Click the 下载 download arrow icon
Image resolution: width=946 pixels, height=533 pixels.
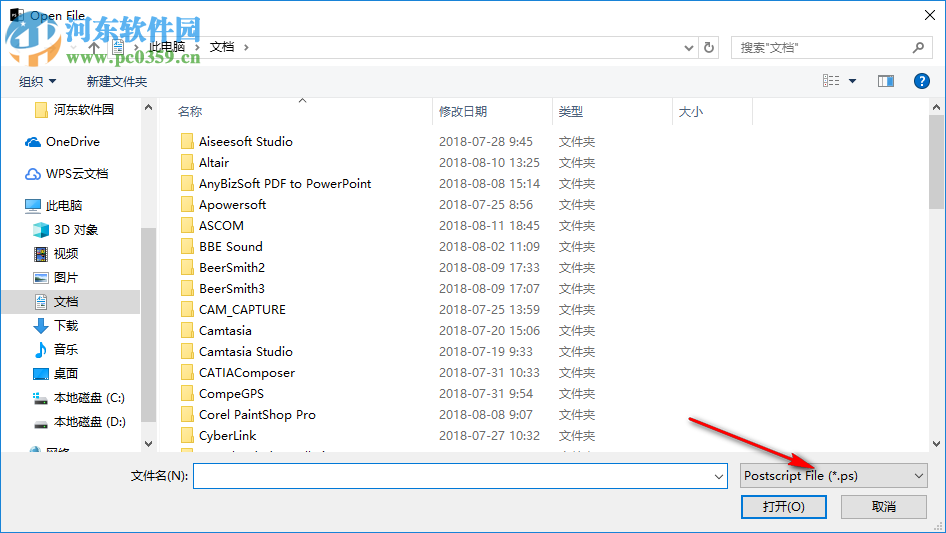coord(40,326)
